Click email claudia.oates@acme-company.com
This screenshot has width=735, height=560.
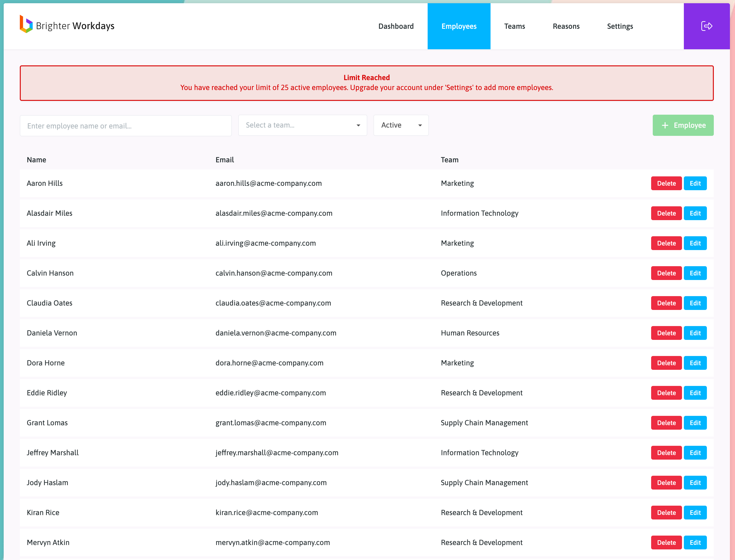point(273,303)
